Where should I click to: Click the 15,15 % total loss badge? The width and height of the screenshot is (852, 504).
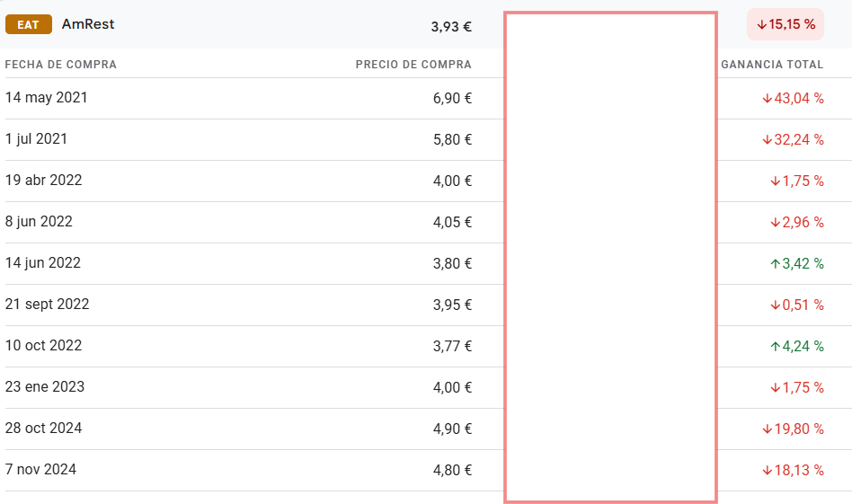point(785,24)
